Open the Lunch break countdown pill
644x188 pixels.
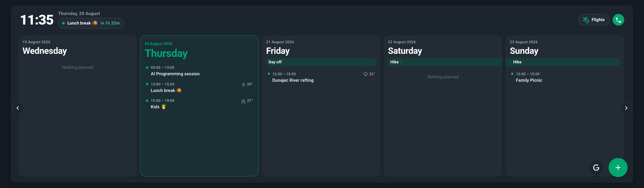91,23
